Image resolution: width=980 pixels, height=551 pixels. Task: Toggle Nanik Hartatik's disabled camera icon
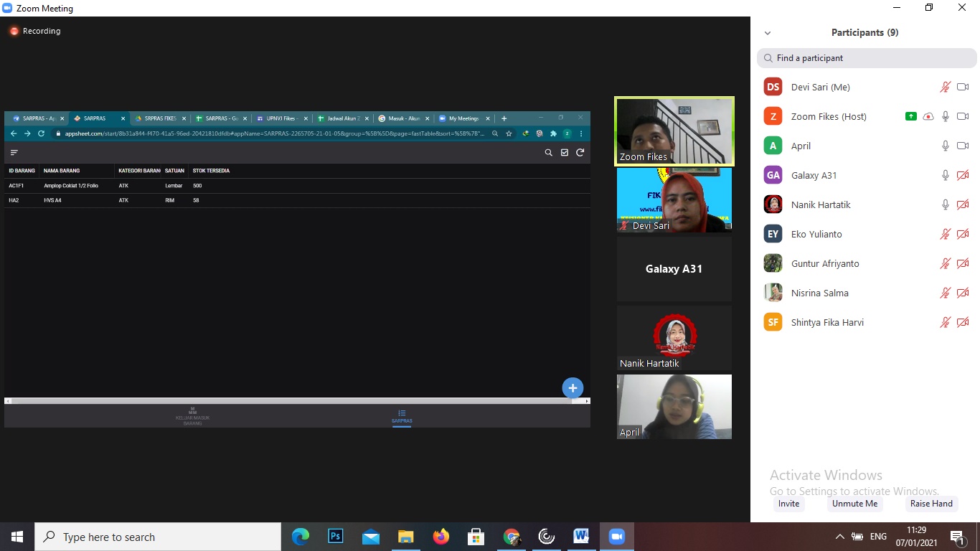pyautogui.click(x=963, y=204)
